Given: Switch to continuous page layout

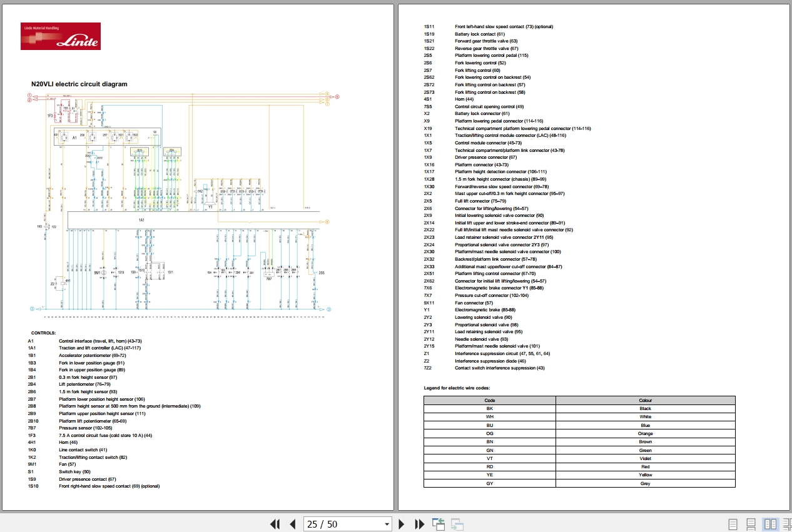Looking at the screenshot, I should [x=751, y=524].
